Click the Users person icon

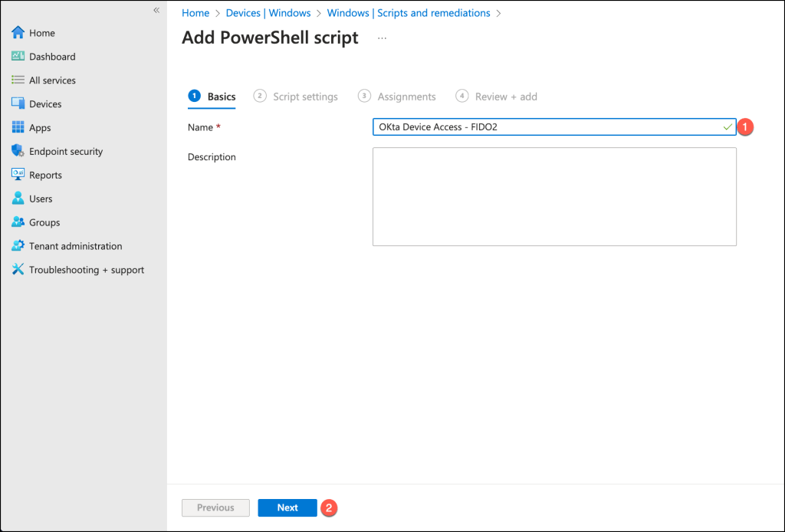coord(18,199)
